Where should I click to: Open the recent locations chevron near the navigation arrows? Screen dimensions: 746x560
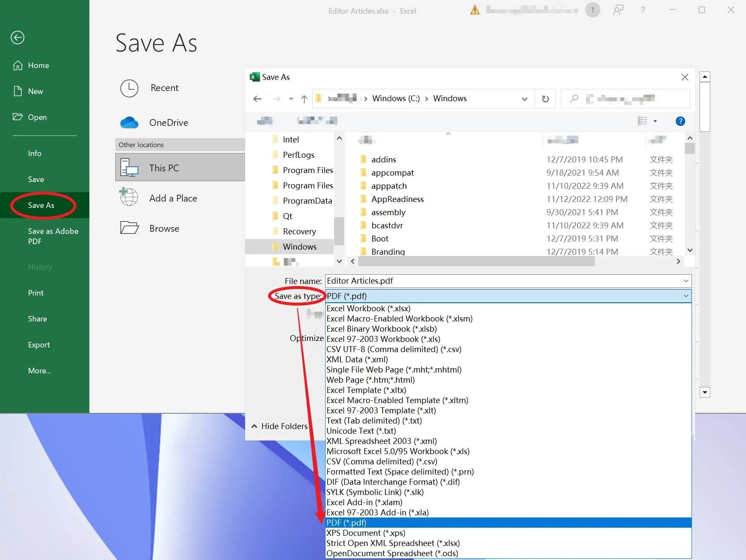coord(291,99)
